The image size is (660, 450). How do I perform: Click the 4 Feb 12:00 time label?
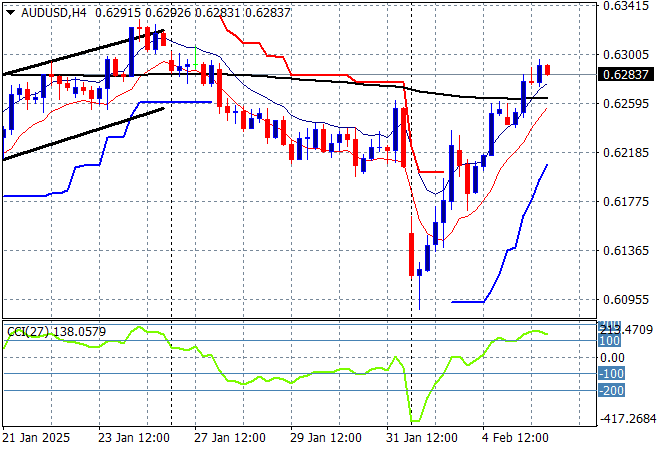(x=515, y=438)
